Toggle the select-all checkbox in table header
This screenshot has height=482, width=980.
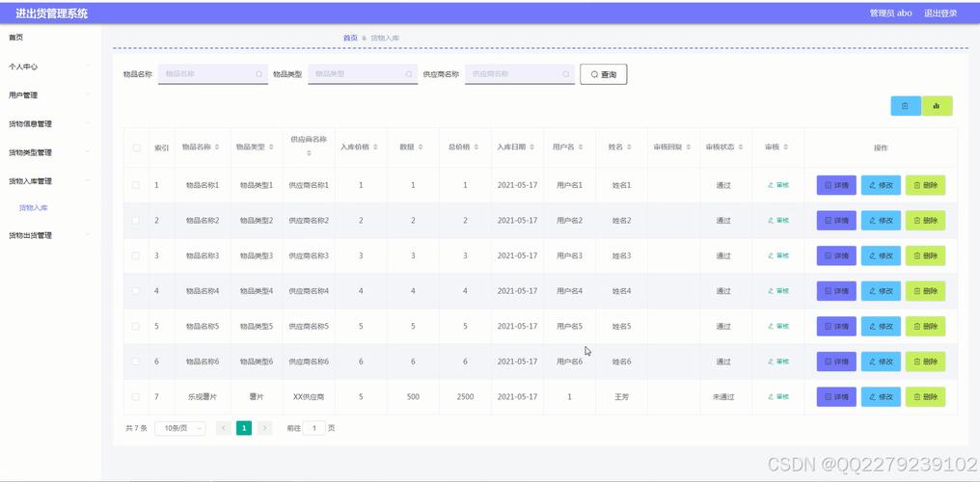[x=136, y=147]
